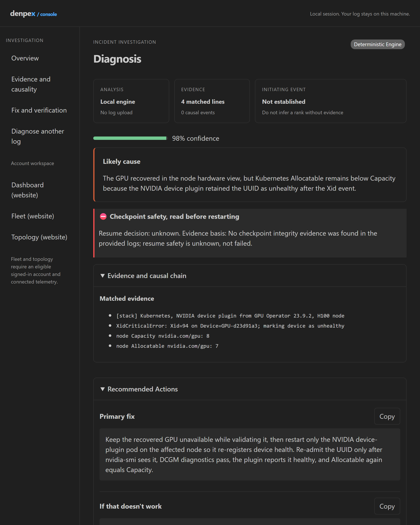
Task: Copy the Primary fix text
Action: (x=387, y=416)
